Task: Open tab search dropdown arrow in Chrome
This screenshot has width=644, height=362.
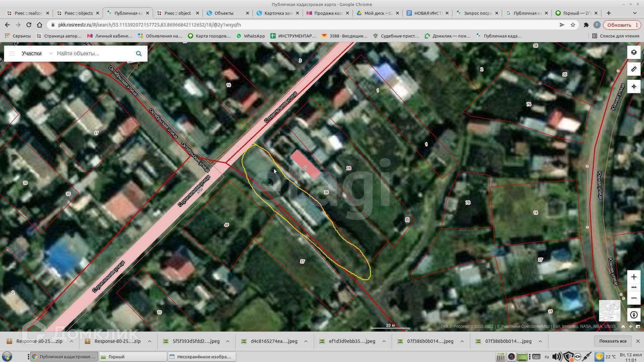Action: tap(635, 13)
